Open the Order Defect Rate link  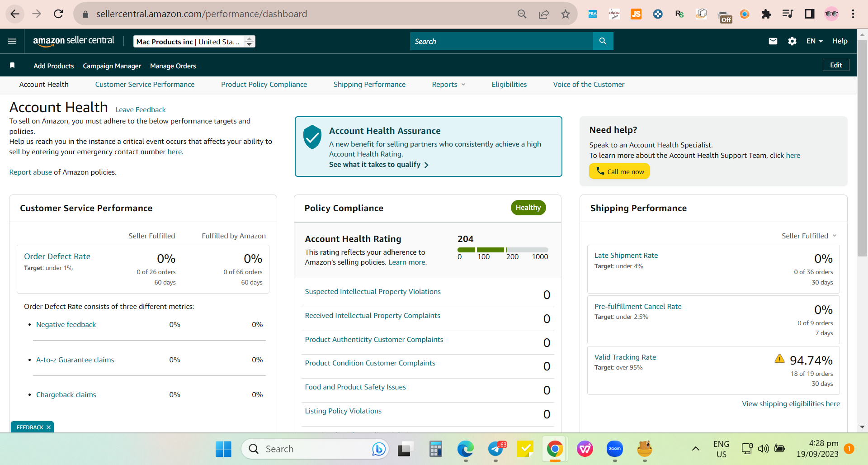tap(57, 256)
